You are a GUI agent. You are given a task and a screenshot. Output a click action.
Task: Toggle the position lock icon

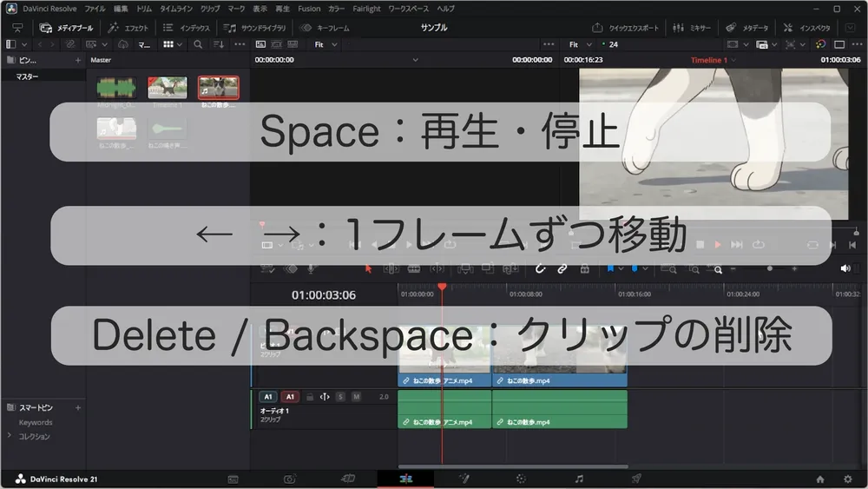click(x=584, y=268)
